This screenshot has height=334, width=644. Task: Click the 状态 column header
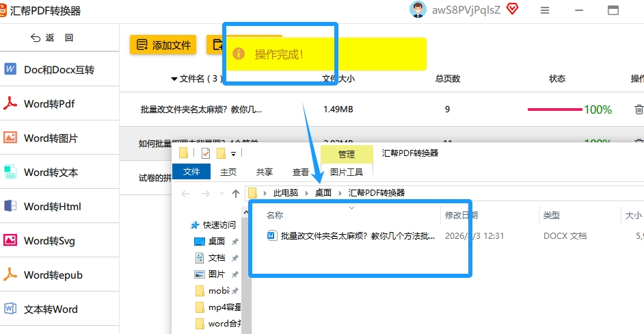click(557, 79)
